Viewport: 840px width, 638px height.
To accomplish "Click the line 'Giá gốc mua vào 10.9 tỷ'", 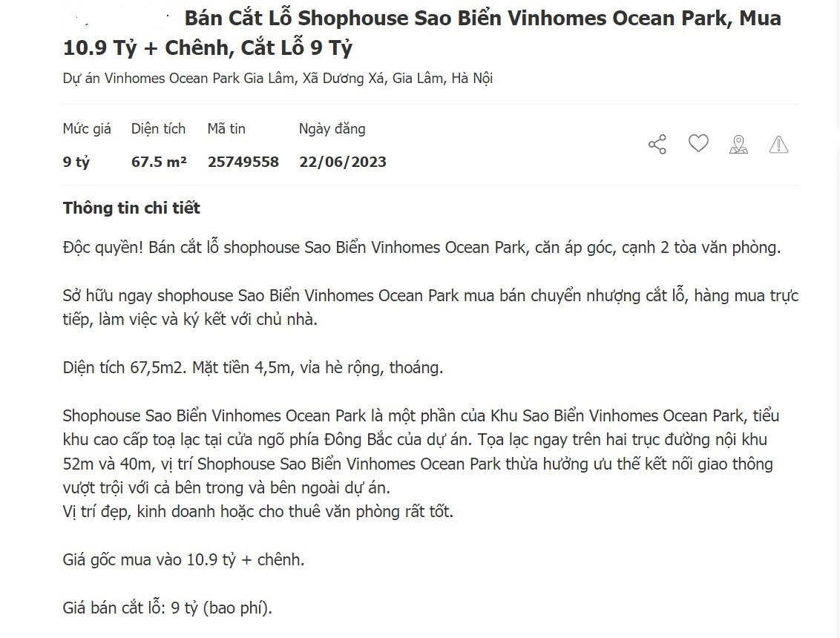I will coord(183,559).
